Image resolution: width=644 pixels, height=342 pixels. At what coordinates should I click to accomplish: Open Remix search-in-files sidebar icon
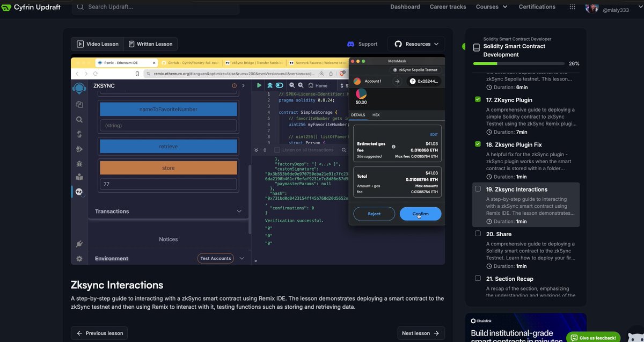point(79,120)
